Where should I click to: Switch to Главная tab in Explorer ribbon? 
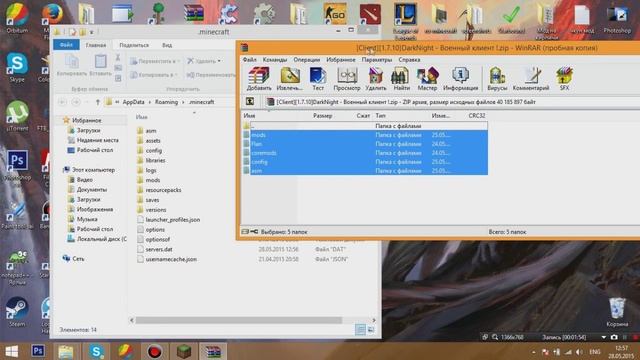pos(96,45)
